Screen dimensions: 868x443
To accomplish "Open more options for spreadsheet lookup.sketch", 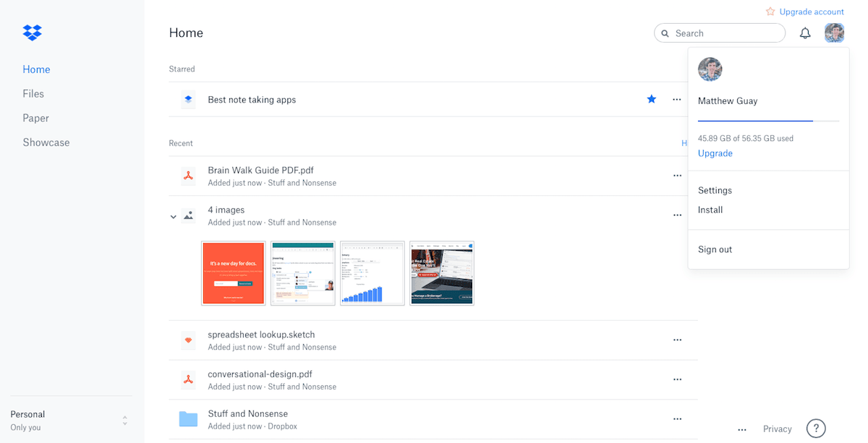I will point(677,340).
